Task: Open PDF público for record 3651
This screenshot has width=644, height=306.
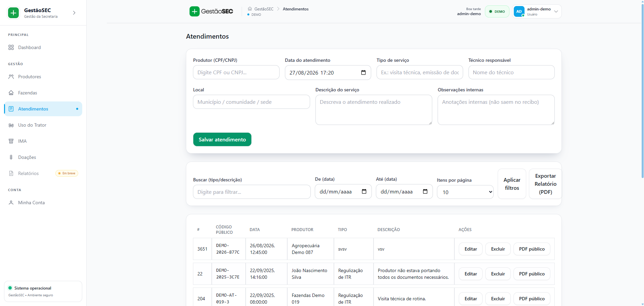Action: 532,249
